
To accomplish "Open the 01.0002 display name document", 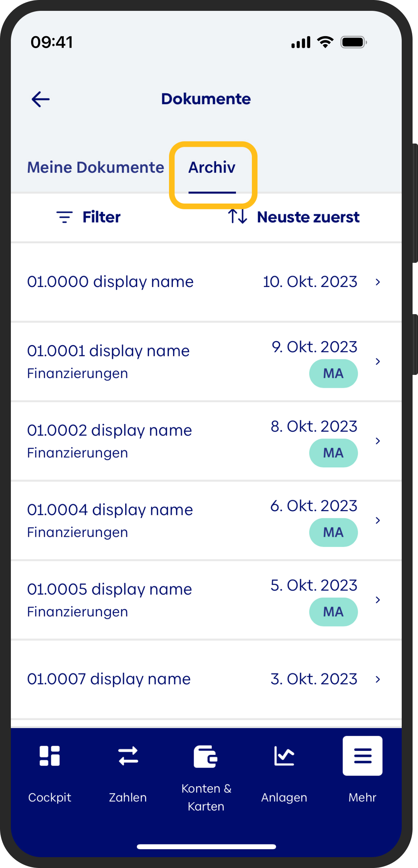I will 206,441.
